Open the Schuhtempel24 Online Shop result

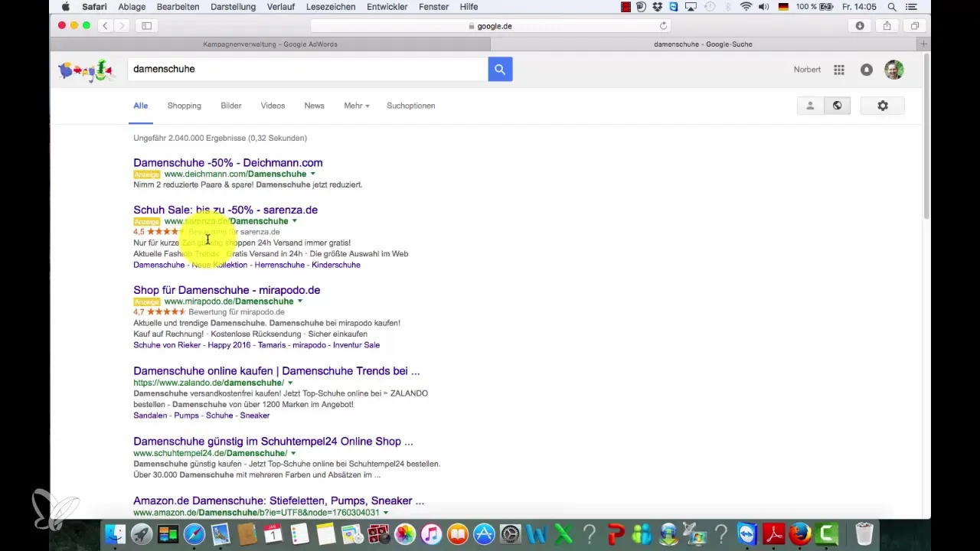pos(273,442)
